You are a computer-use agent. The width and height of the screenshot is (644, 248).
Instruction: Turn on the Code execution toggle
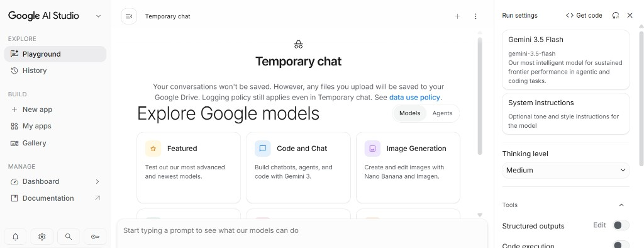click(x=621, y=245)
